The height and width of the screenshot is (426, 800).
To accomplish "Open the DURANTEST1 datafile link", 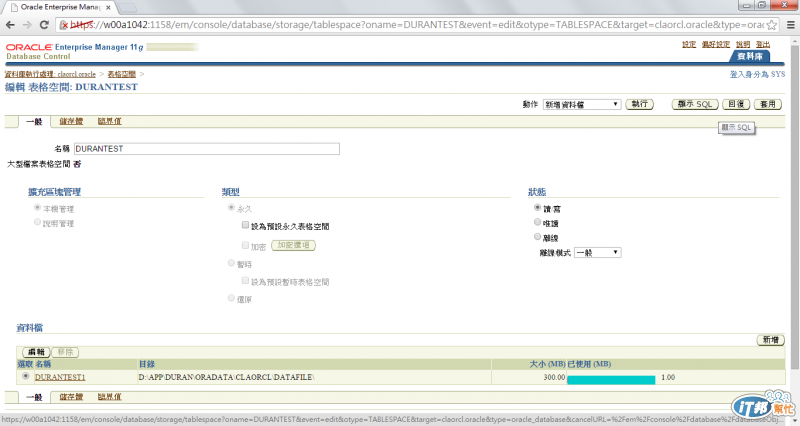I will pyautogui.click(x=60, y=377).
